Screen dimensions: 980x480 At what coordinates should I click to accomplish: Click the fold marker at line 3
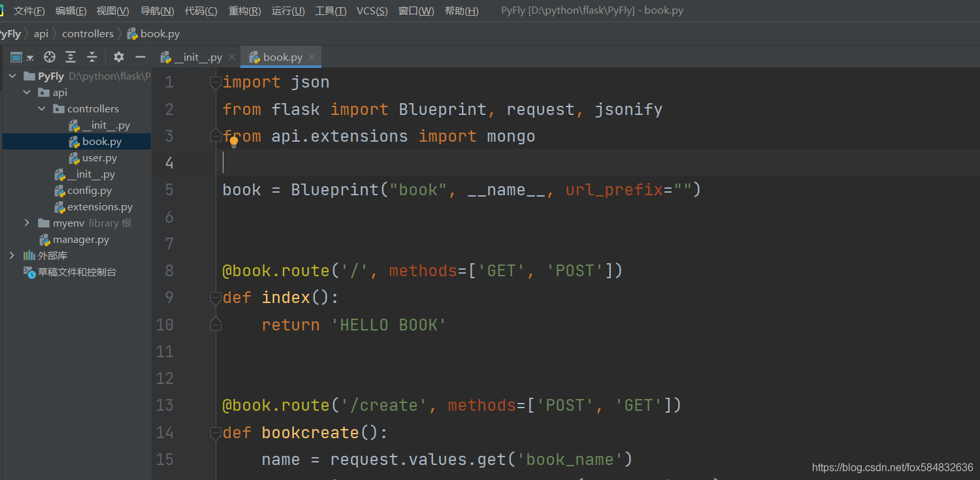216,136
